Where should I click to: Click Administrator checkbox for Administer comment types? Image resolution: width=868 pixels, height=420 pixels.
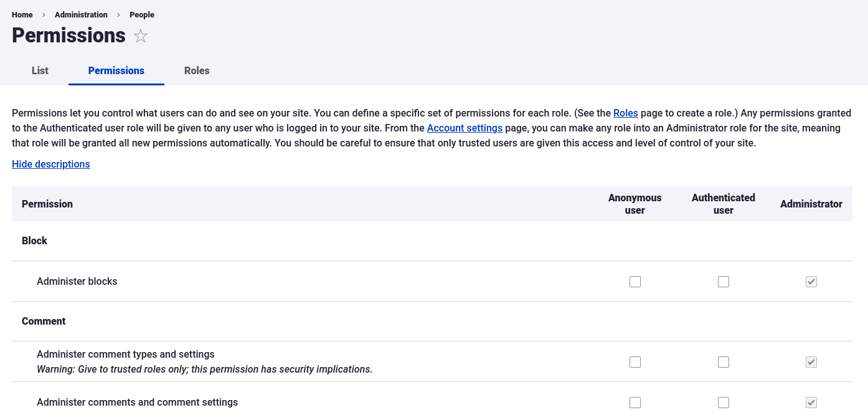click(x=811, y=362)
